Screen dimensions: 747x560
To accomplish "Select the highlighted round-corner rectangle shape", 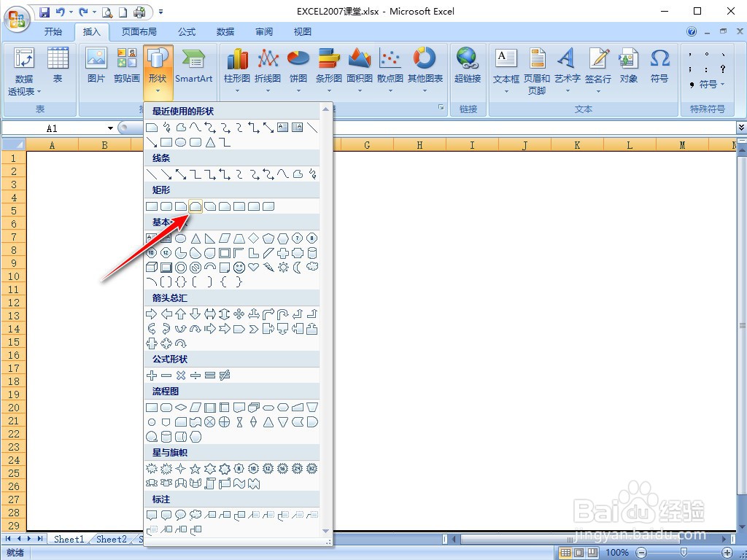I will 196,206.
